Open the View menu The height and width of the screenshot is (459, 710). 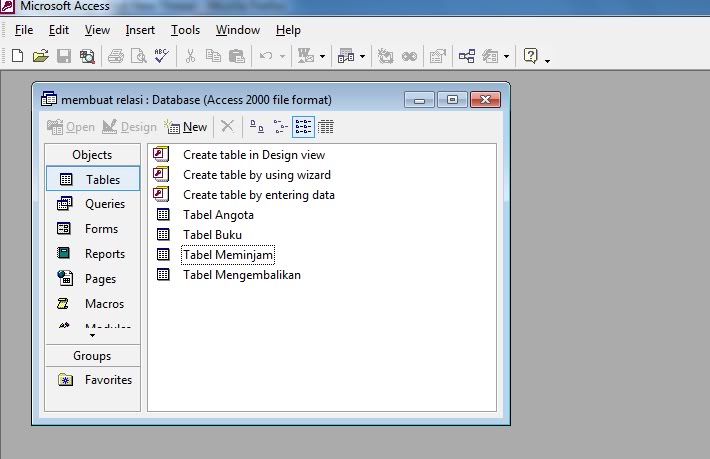(97, 30)
